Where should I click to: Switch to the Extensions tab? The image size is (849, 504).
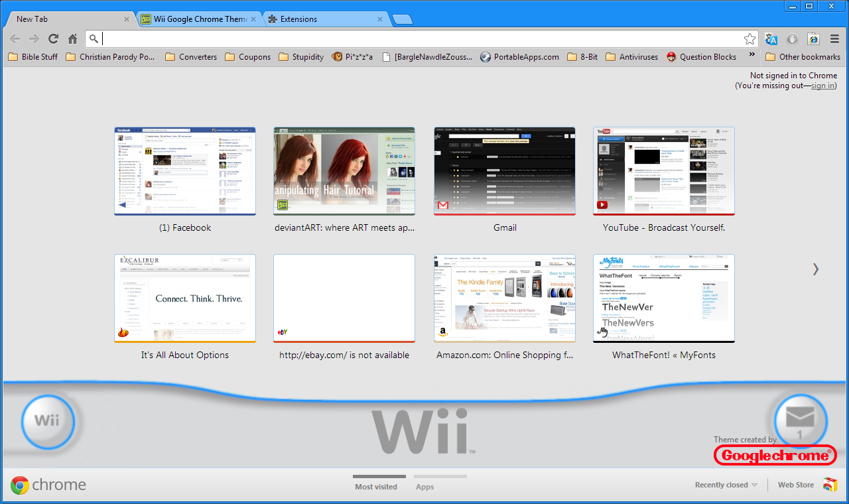pyautogui.click(x=324, y=19)
